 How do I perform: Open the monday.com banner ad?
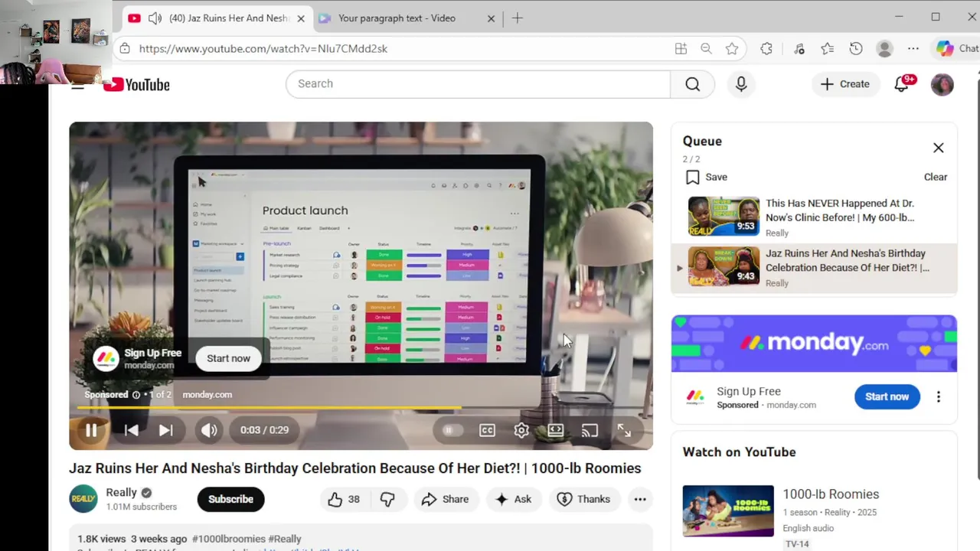[814, 344]
